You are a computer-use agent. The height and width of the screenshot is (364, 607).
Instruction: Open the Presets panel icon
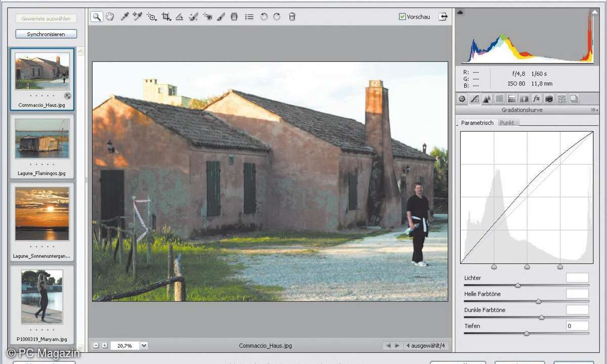pos(561,99)
